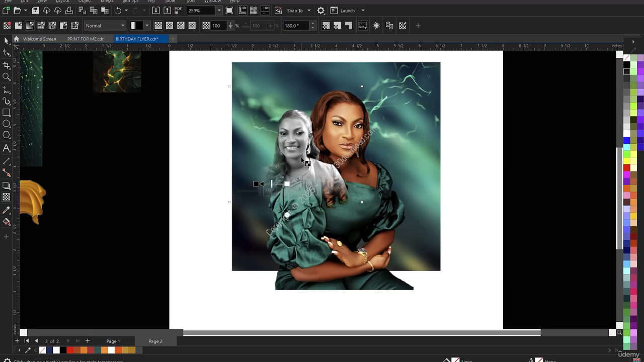Image resolution: width=644 pixels, height=362 pixels.
Task: Click the Save icon
Action: coord(35,11)
